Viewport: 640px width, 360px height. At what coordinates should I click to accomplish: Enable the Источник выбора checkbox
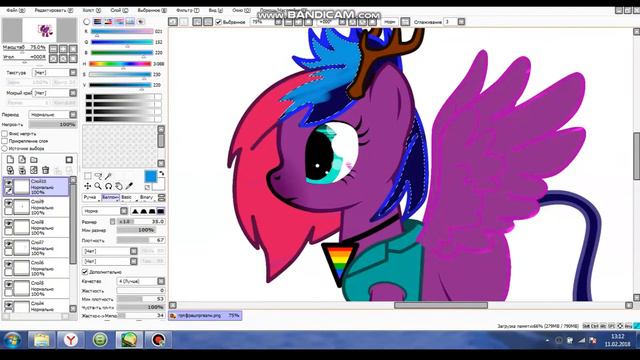(4, 148)
